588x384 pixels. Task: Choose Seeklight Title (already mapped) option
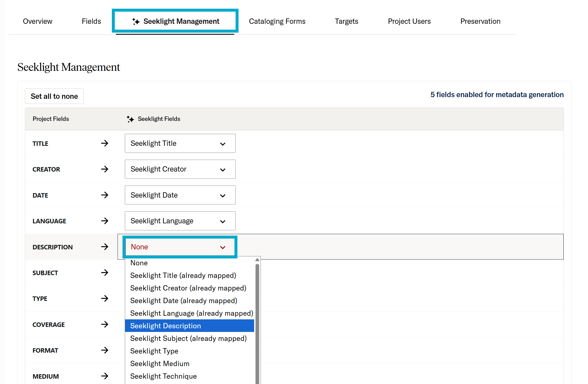point(189,275)
